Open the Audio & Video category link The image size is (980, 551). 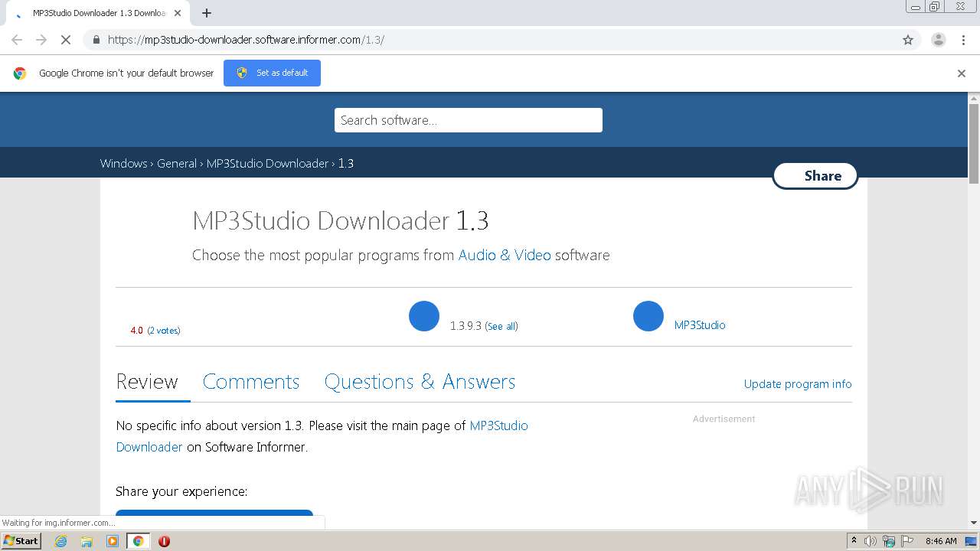[x=505, y=255]
